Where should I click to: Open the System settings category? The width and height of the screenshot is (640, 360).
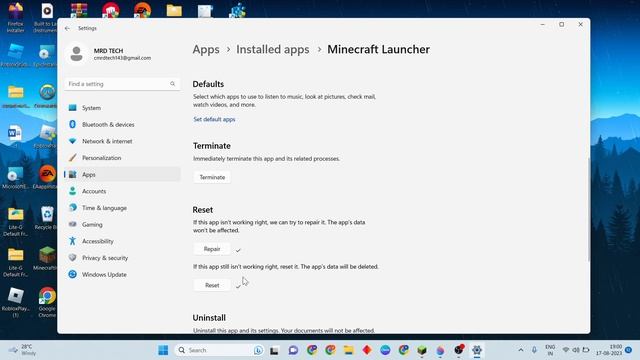pyautogui.click(x=122, y=108)
